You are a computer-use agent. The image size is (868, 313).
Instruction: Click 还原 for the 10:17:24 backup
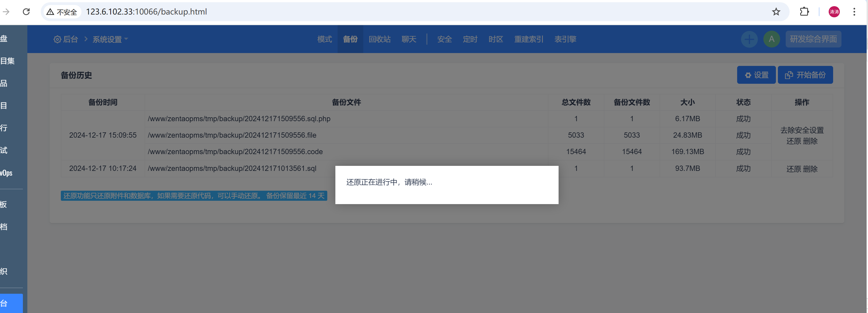(x=794, y=169)
